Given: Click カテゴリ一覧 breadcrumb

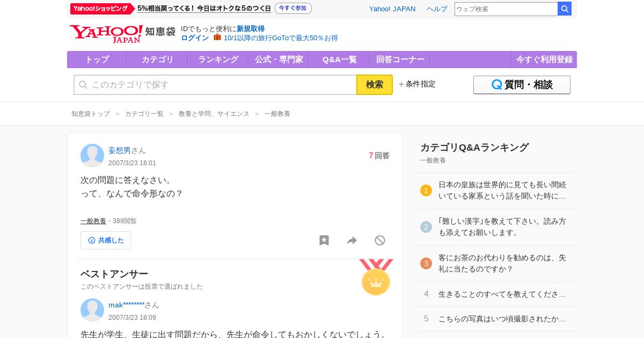Looking at the screenshot, I should 144,114.
